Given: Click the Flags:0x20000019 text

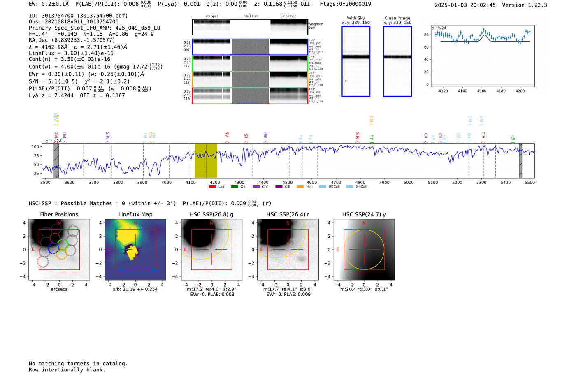Looking at the screenshot, I should coord(345,4).
